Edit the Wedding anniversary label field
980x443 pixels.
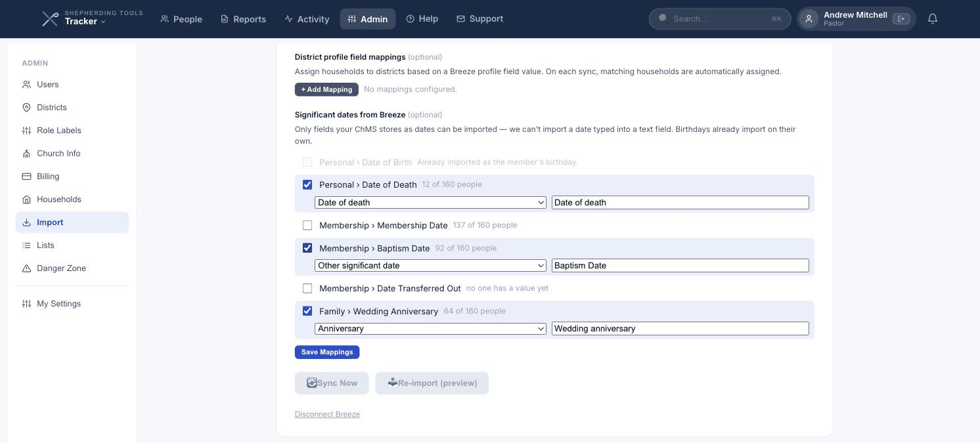tap(680, 328)
